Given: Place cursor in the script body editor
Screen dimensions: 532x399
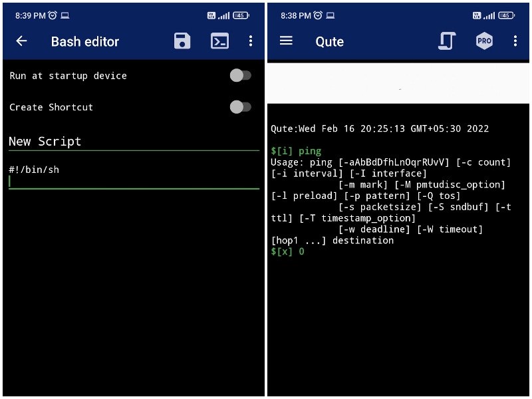Looking at the screenshot, I should (133, 182).
